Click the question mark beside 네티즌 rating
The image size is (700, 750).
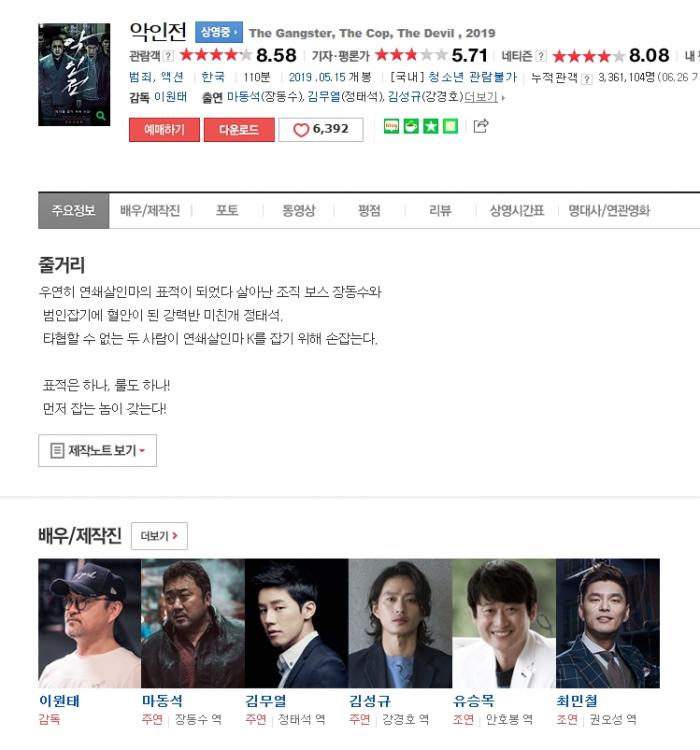click(x=541, y=56)
